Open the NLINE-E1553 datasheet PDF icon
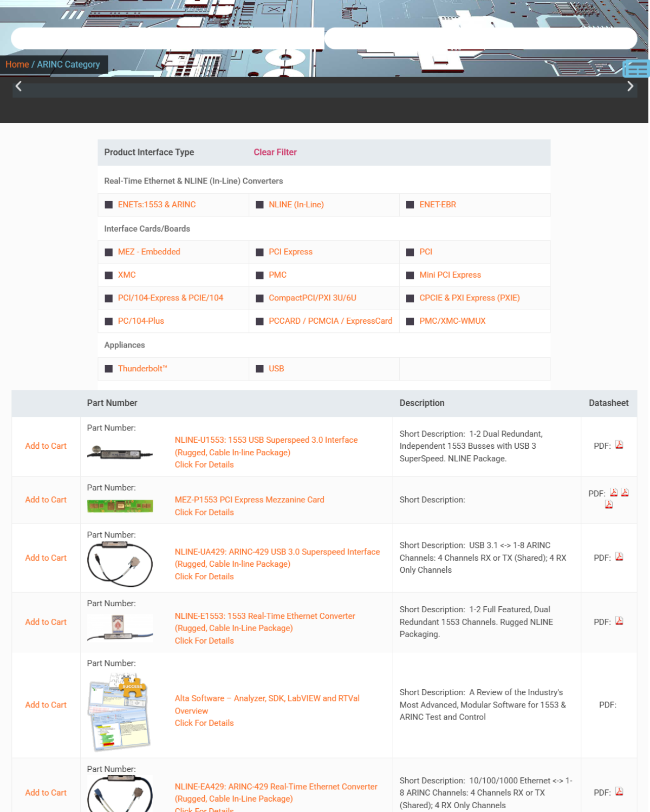650x812 pixels. click(x=619, y=621)
